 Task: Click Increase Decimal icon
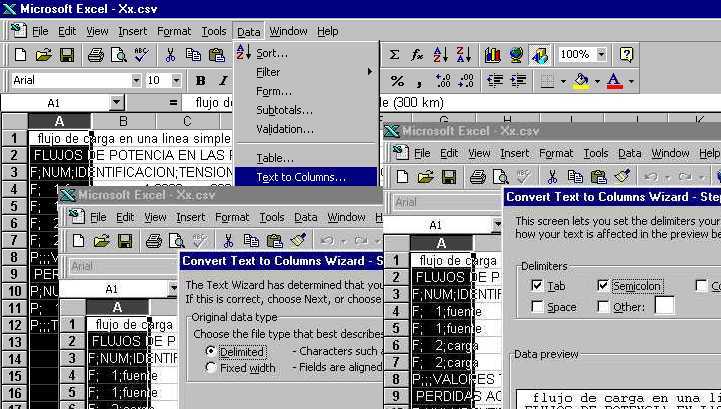click(442, 81)
